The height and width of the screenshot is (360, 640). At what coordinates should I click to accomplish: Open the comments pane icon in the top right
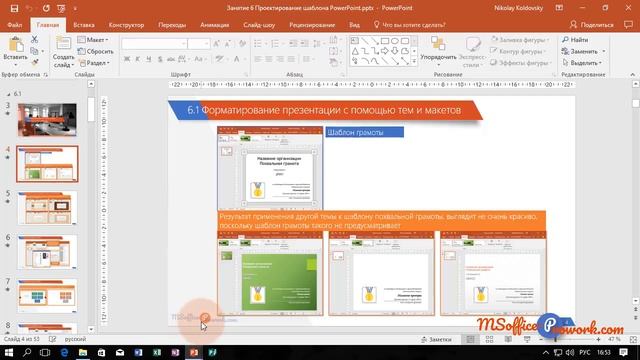click(629, 25)
